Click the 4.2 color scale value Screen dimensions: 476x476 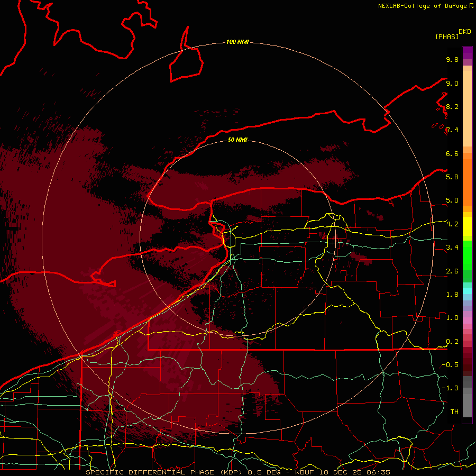(452, 224)
